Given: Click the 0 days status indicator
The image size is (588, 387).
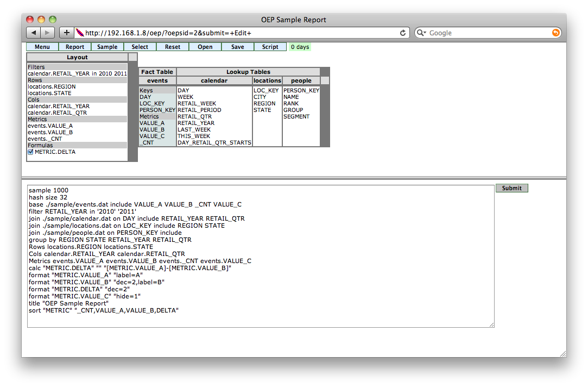Looking at the screenshot, I should tap(300, 47).
